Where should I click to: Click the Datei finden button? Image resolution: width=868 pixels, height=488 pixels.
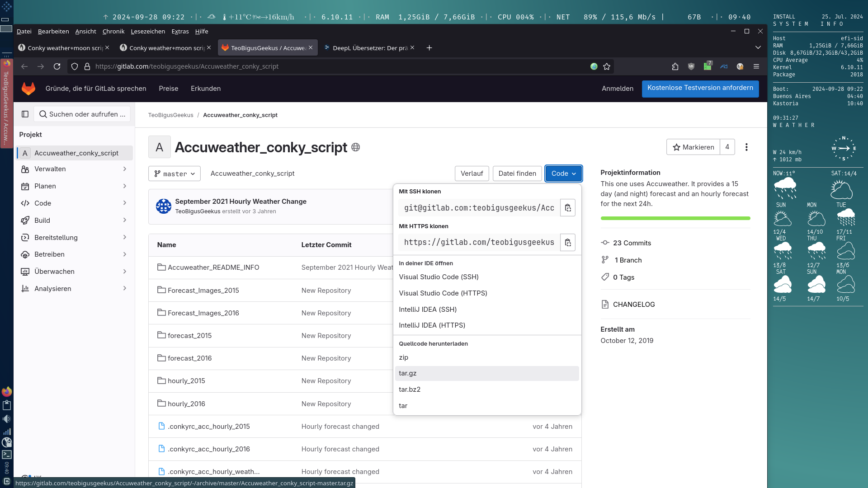[517, 174]
